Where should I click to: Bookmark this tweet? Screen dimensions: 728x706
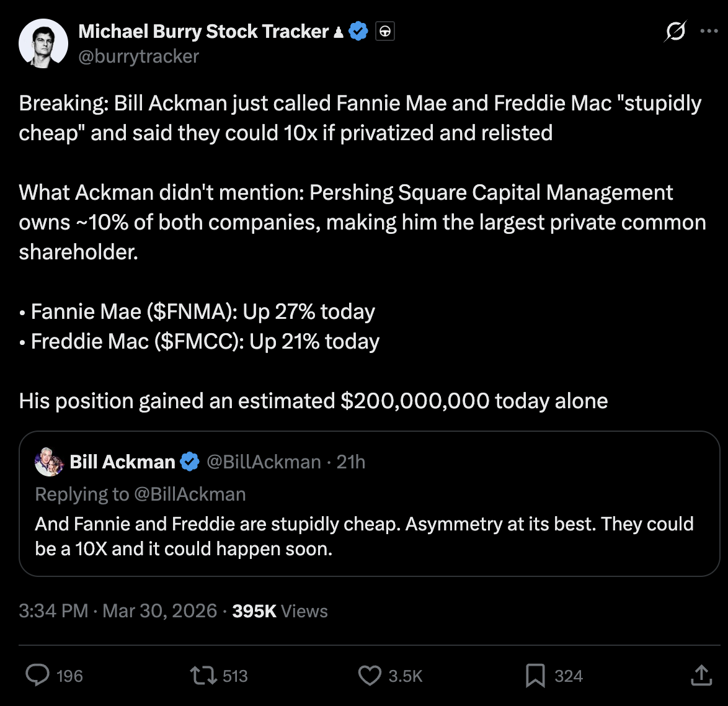(535, 676)
